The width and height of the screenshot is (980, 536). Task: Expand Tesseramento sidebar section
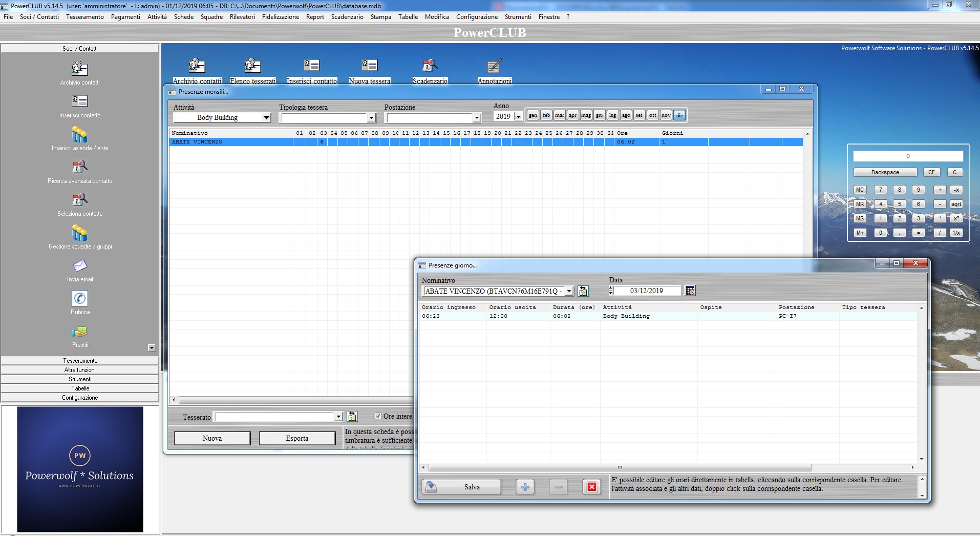coord(80,361)
